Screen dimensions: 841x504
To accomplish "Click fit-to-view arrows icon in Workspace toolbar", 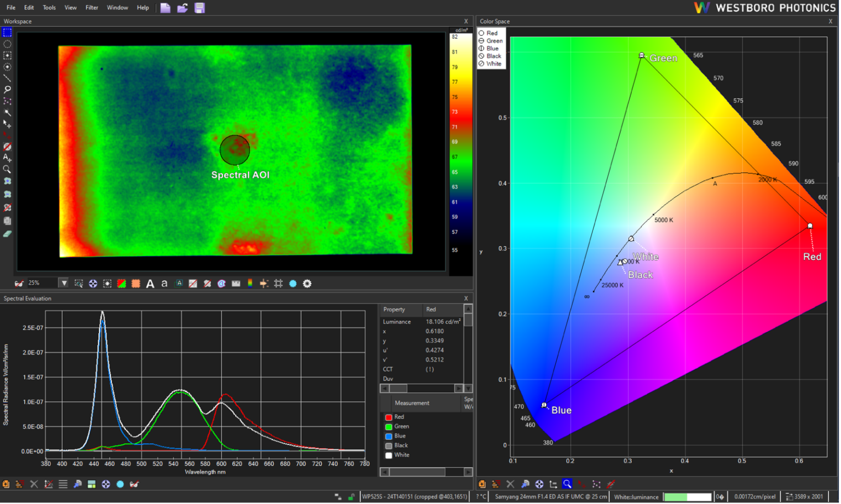I will pyautogui.click(x=93, y=284).
